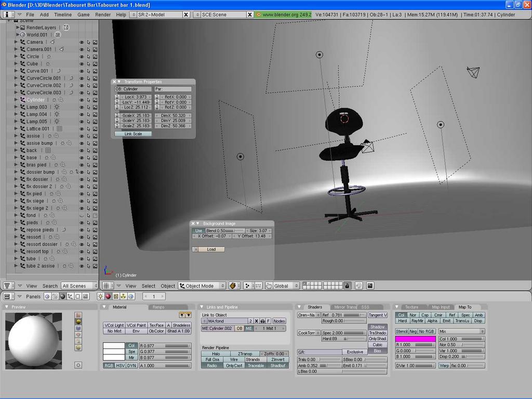Click the OB: Cylinder name field
The image size is (532, 399).
[x=134, y=89]
